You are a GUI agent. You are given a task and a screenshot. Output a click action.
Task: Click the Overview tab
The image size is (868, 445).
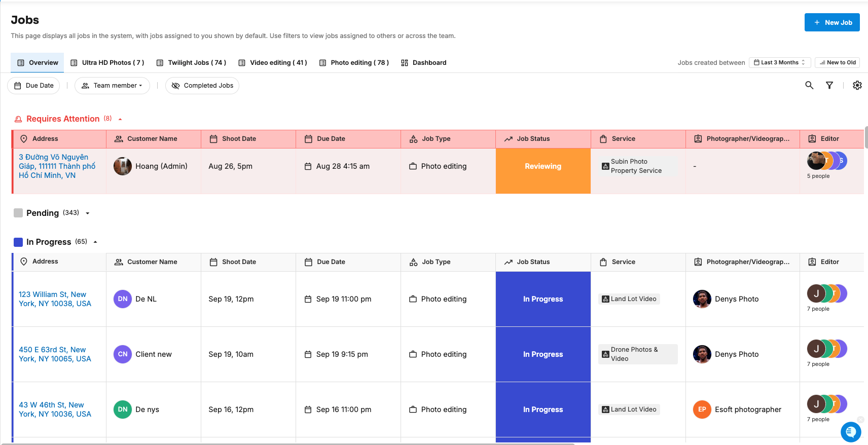tap(38, 63)
